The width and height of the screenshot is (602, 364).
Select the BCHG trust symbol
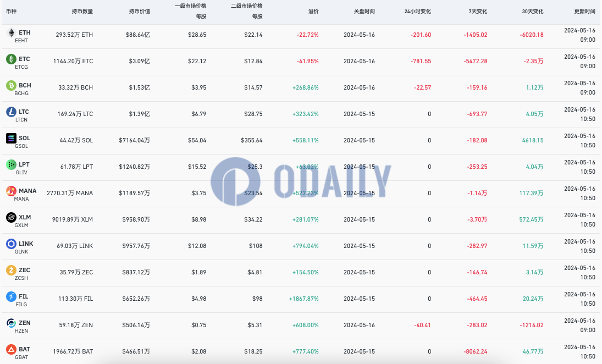coord(21,93)
